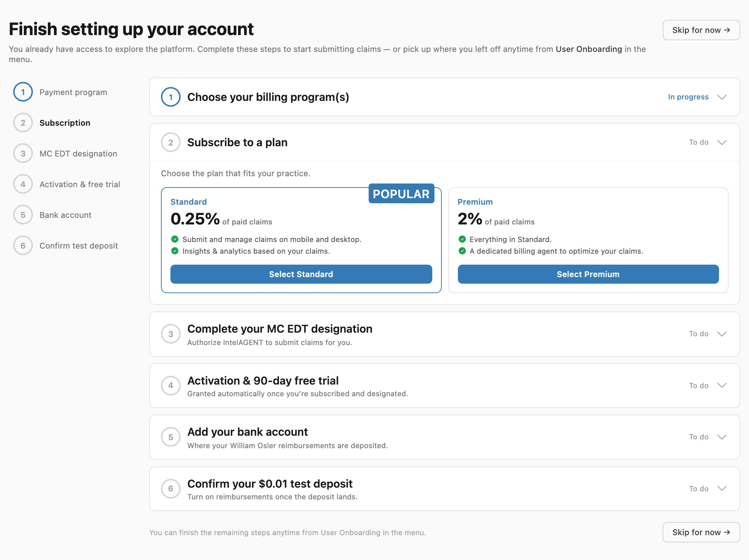This screenshot has height=560, width=749.
Task: Open Activation & free trial sidebar step
Action: tap(80, 184)
